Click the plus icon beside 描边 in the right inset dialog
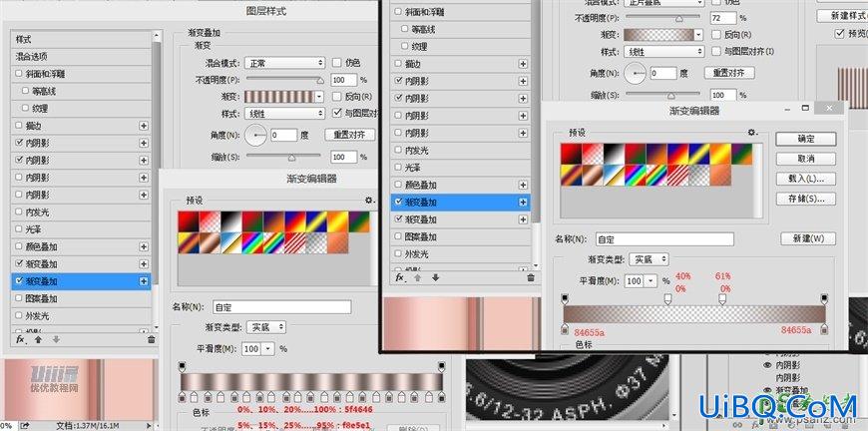This screenshot has width=868, height=431. (x=523, y=64)
